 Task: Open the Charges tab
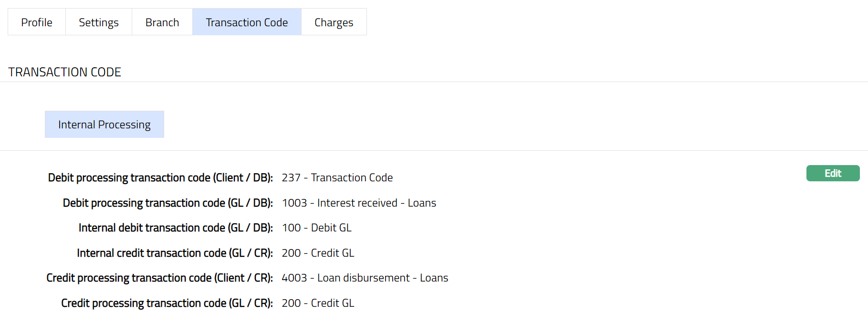[x=334, y=22]
